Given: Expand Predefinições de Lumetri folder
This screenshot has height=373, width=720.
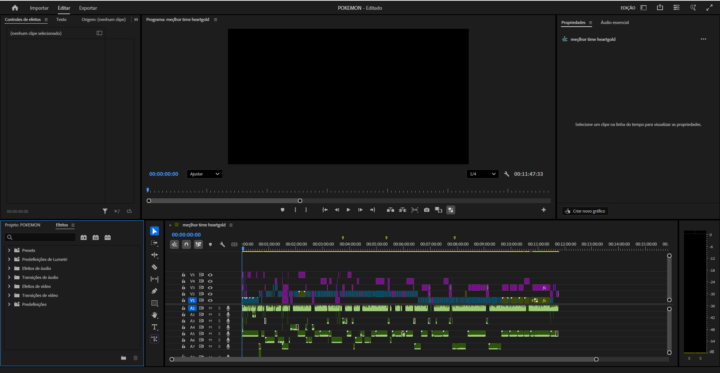Looking at the screenshot, I should pyautogui.click(x=9, y=260).
